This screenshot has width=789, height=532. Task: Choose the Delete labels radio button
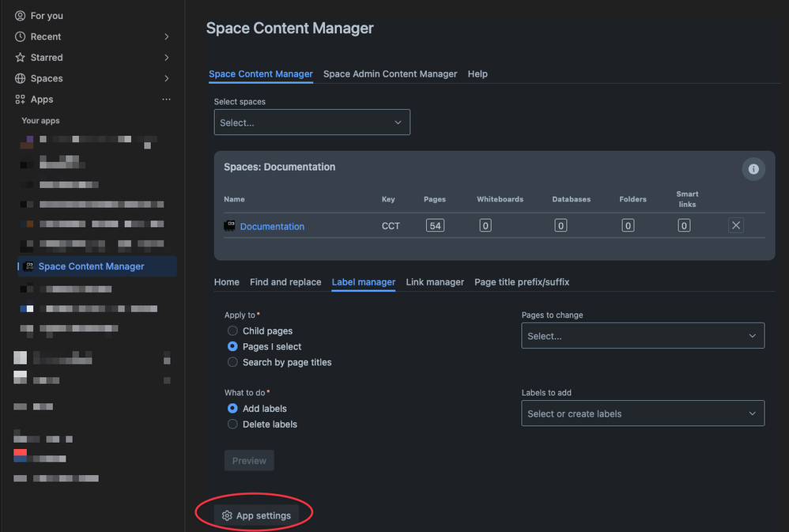(232, 424)
